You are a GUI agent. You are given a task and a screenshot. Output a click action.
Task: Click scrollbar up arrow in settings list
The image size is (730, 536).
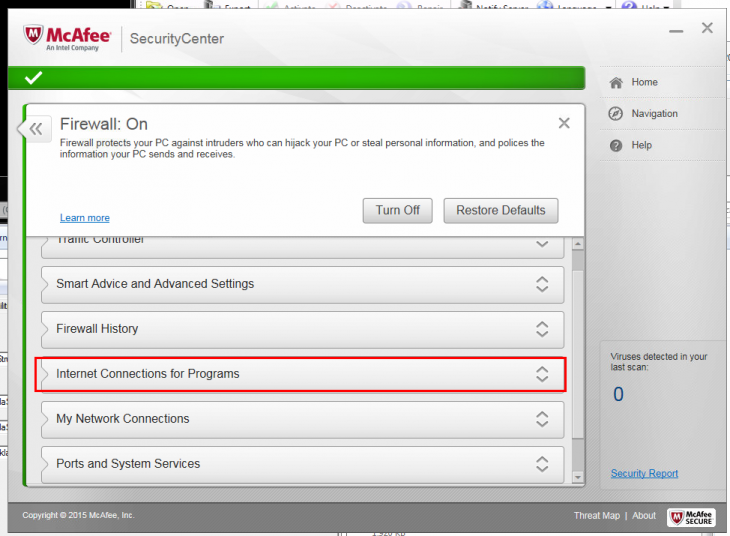tap(578, 244)
